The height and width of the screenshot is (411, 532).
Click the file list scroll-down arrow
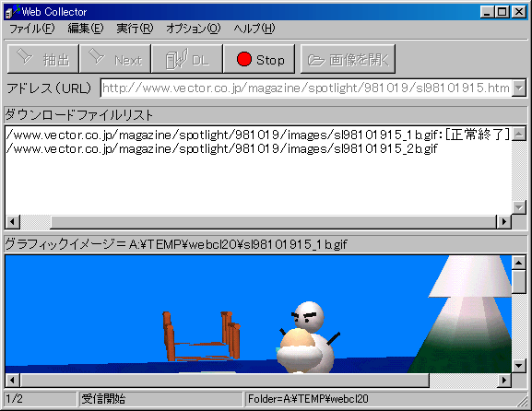click(x=519, y=206)
